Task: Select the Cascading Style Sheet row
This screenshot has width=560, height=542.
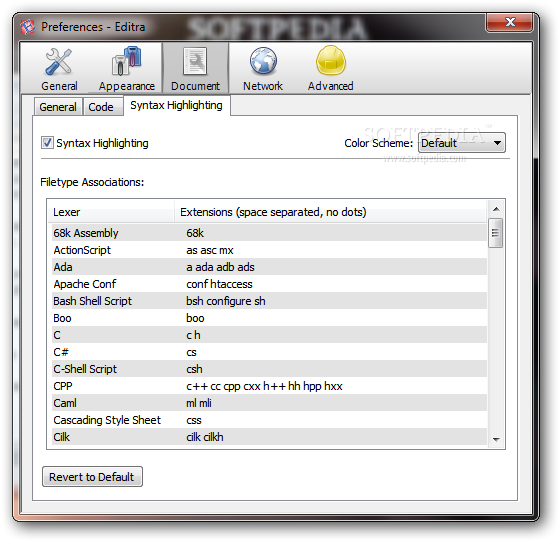Action: (x=269, y=420)
